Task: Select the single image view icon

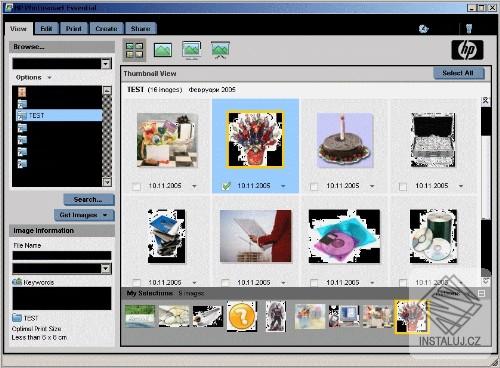Action: (x=163, y=50)
